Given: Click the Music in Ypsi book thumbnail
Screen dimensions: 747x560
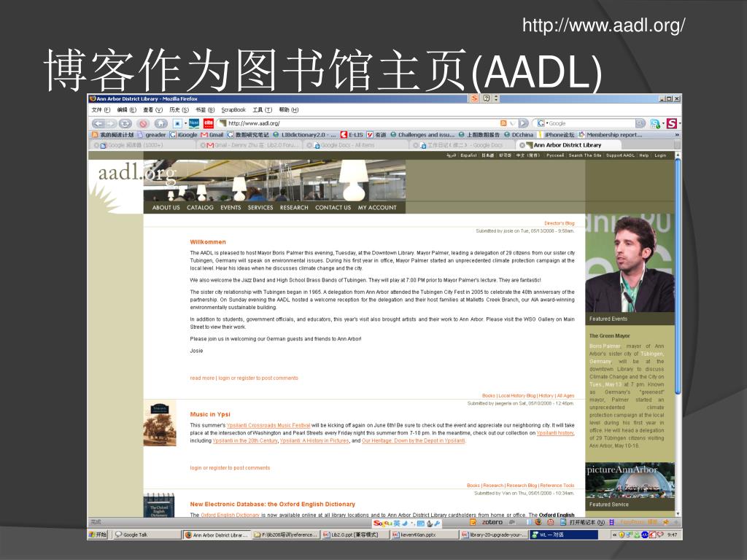Looking at the screenshot, I should (x=160, y=423).
